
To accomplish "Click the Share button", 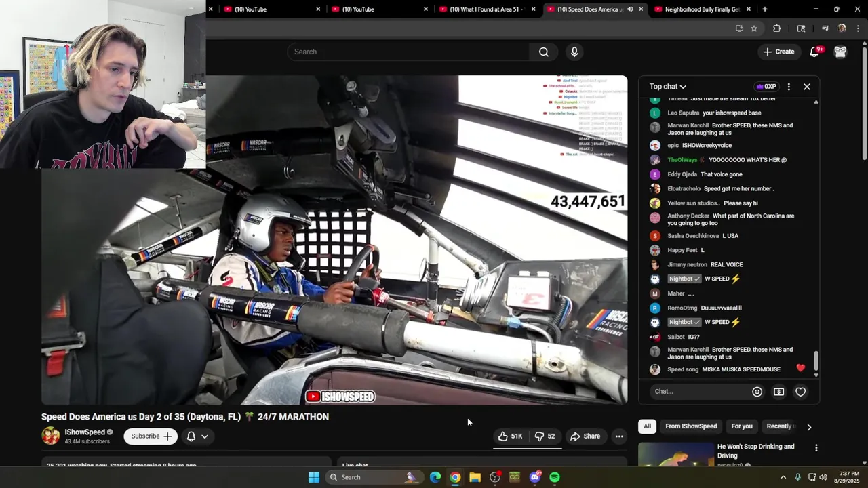I will click(x=585, y=436).
